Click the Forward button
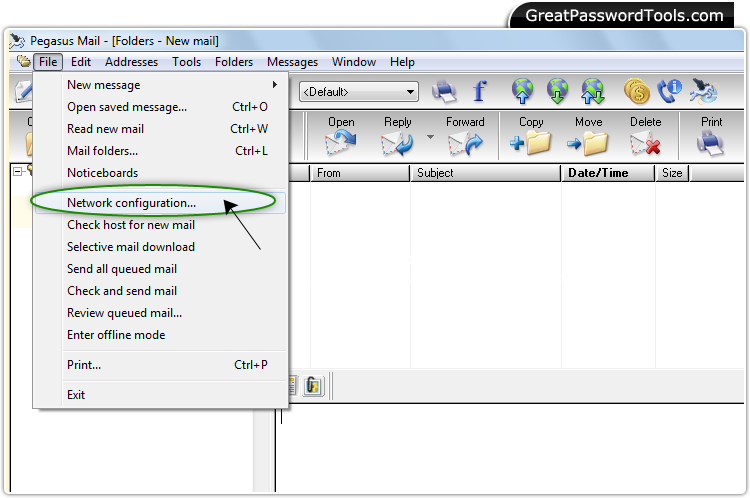This screenshot has height=498, width=750. (465, 137)
